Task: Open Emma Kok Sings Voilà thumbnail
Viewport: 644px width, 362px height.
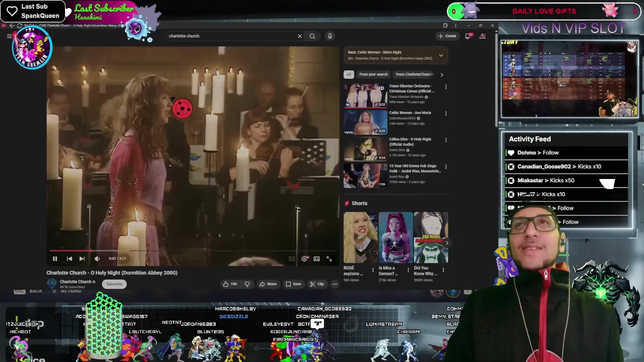Action: (x=365, y=175)
